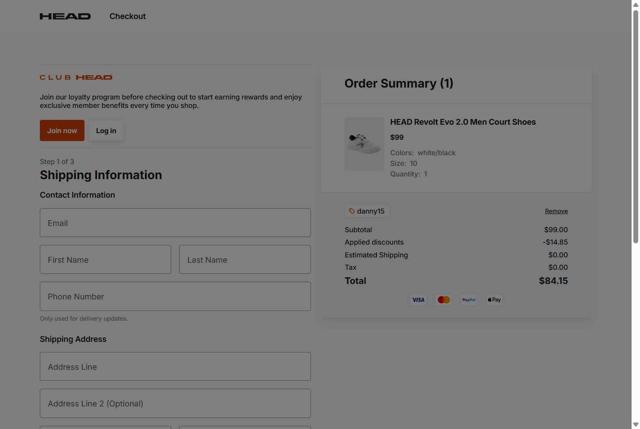The height and width of the screenshot is (429, 640).
Task: Click the Club HEAD logo
Action: click(x=76, y=77)
